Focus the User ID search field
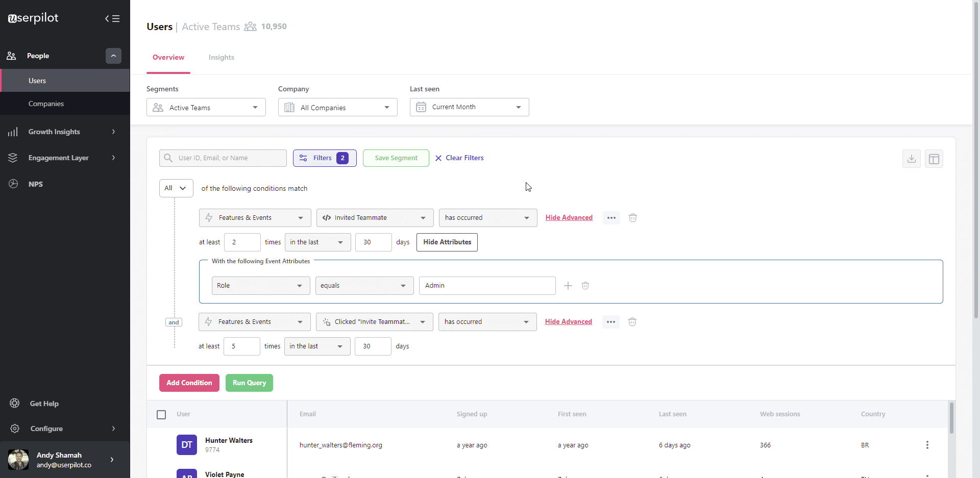 coord(223,158)
